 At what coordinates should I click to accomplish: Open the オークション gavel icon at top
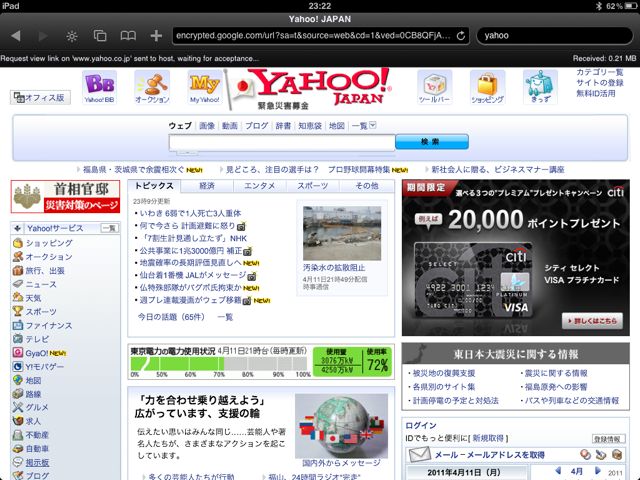coord(152,87)
